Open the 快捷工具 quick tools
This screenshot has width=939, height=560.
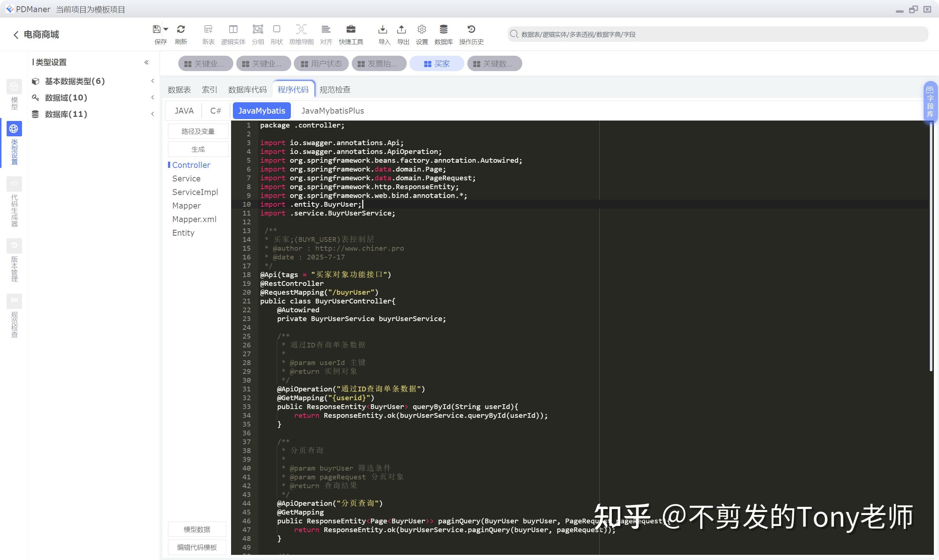coord(351,34)
